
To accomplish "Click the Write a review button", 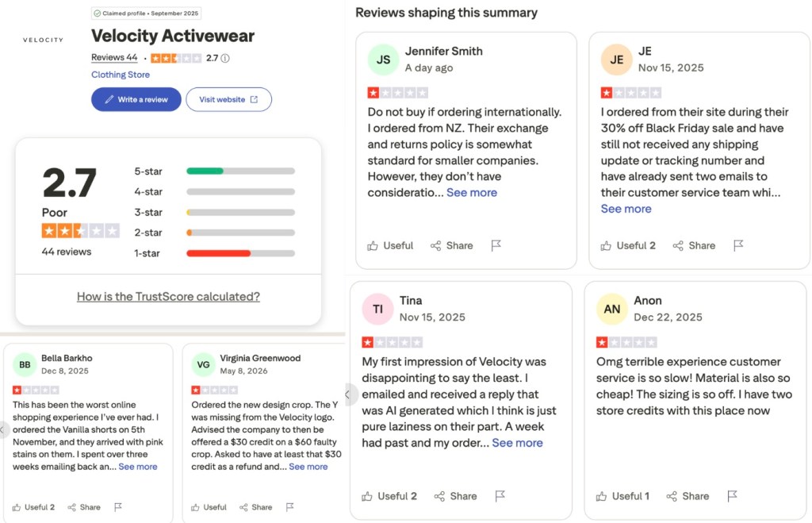I will pyautogui.click(x=136, y=99).
